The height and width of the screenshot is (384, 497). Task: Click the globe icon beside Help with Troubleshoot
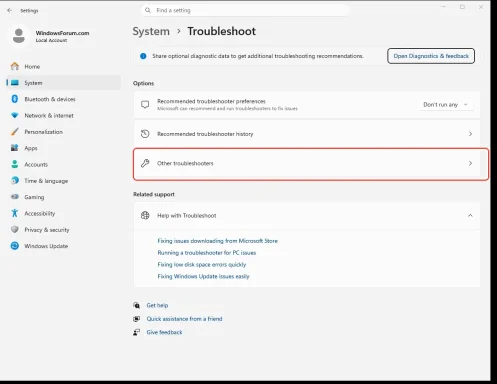(x=145, y=215)
